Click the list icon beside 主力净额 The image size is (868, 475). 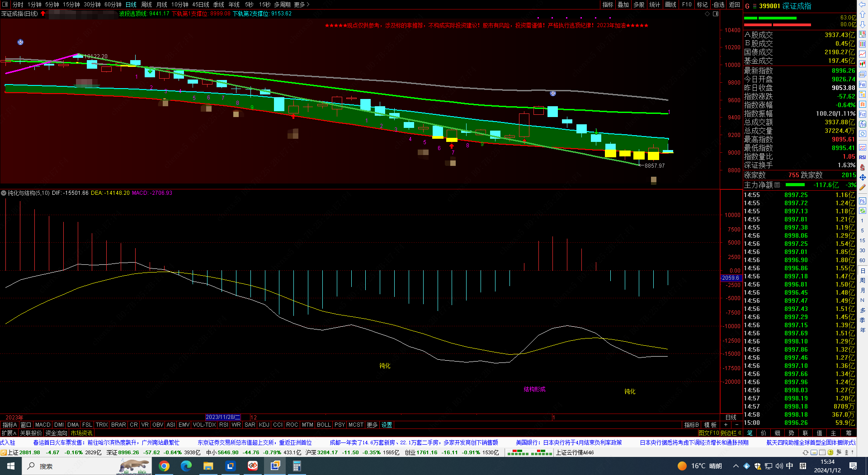point(777,185)
